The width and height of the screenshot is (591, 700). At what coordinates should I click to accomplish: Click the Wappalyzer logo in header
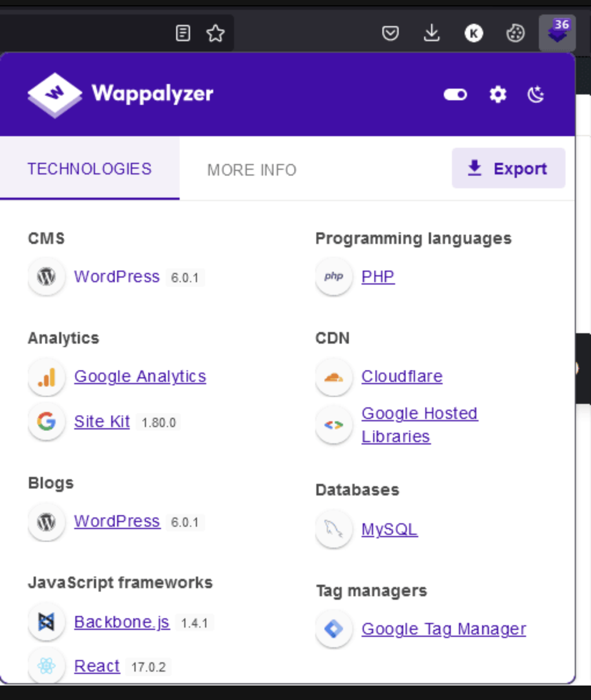click(x=121, y=94)
